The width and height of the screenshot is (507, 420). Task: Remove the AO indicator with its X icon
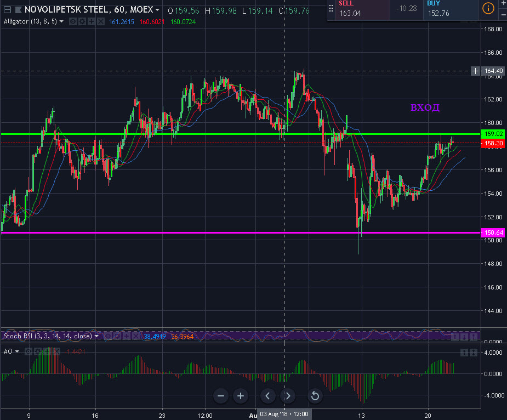[56, 351]
